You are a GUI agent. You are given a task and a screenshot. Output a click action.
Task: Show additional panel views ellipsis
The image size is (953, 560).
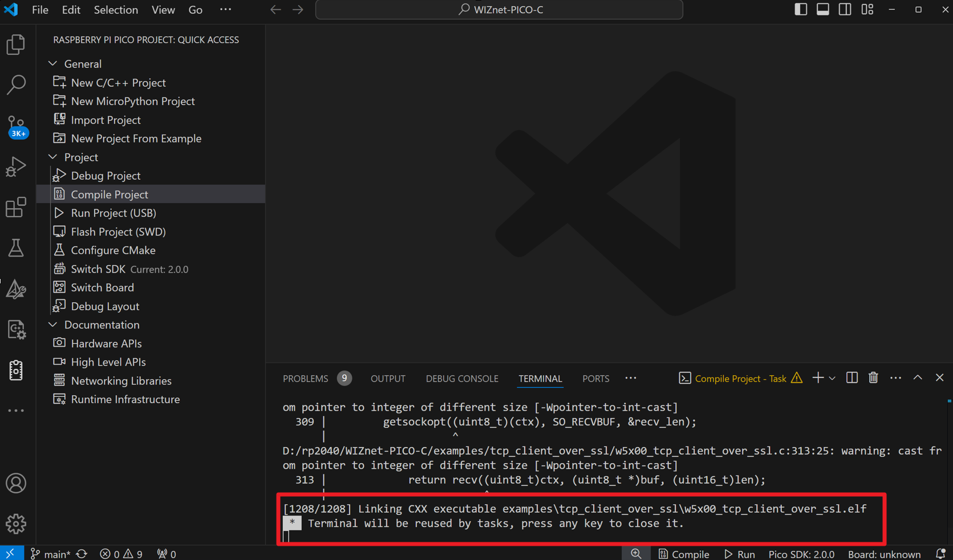pos(631,378)
